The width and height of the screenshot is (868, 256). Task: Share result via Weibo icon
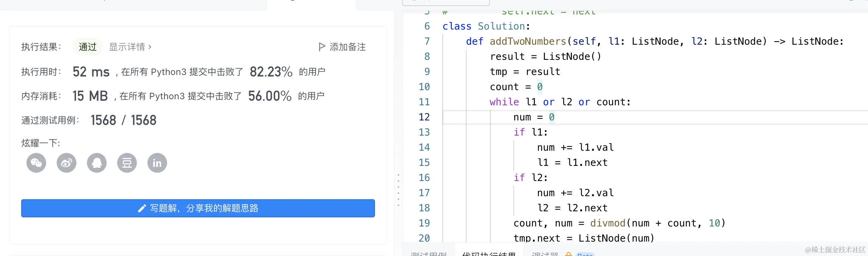(67, 163)
